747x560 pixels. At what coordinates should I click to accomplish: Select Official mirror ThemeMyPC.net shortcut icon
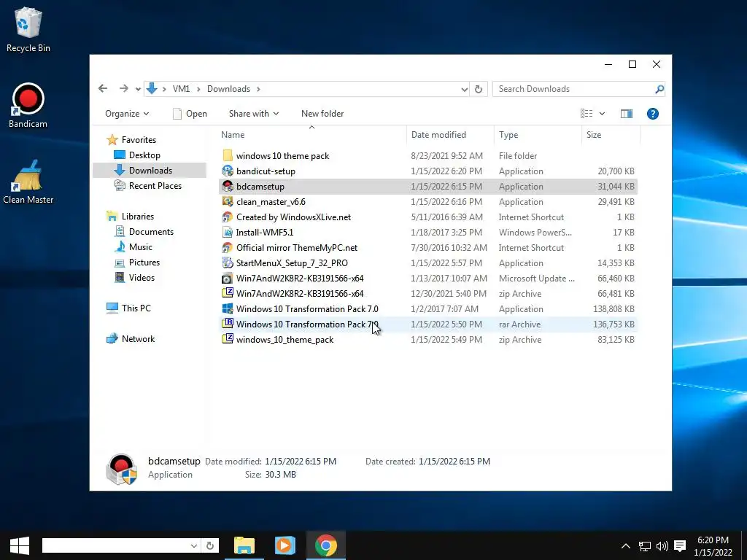click(228, 248)
